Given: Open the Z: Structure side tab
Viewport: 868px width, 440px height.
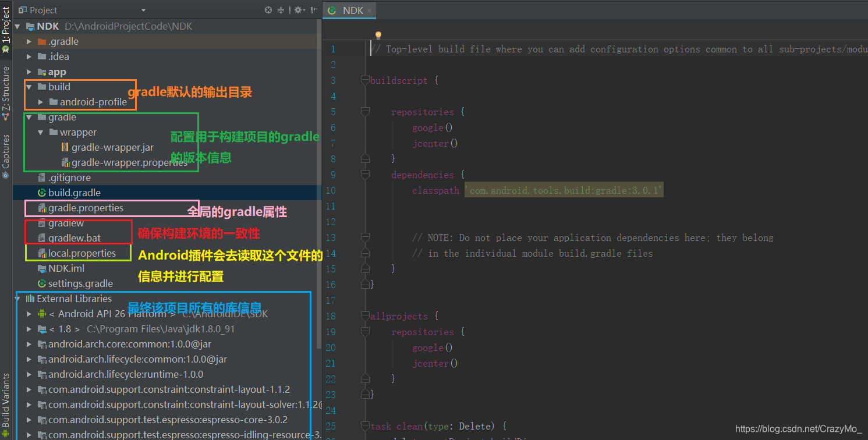Looking at the screenshot, I should click(6, 92).
